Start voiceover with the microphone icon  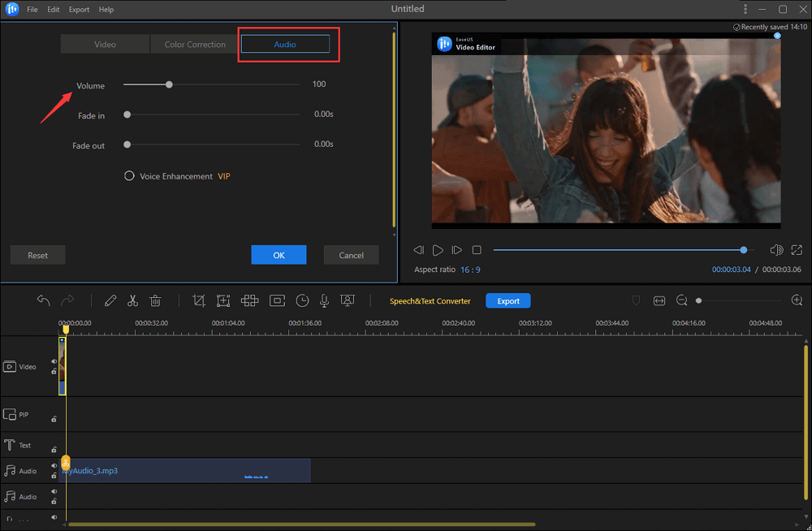[x=324, y=300]
